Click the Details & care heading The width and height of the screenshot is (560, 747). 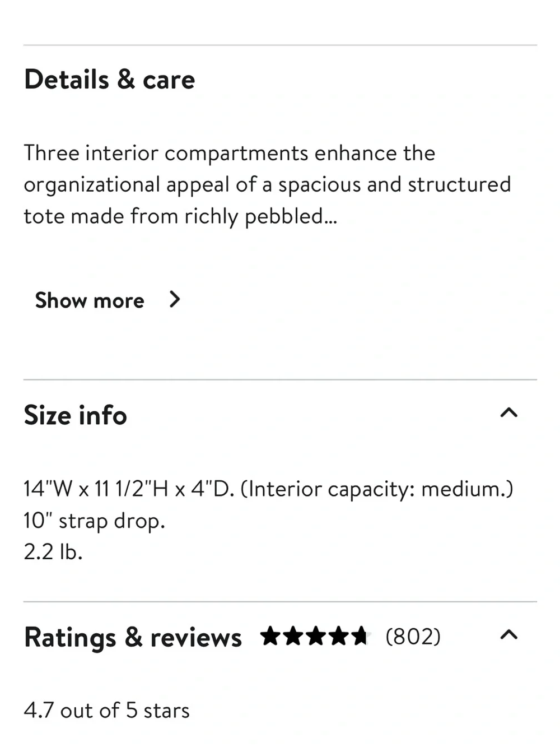pyautogui.click(x=109, y=79)
